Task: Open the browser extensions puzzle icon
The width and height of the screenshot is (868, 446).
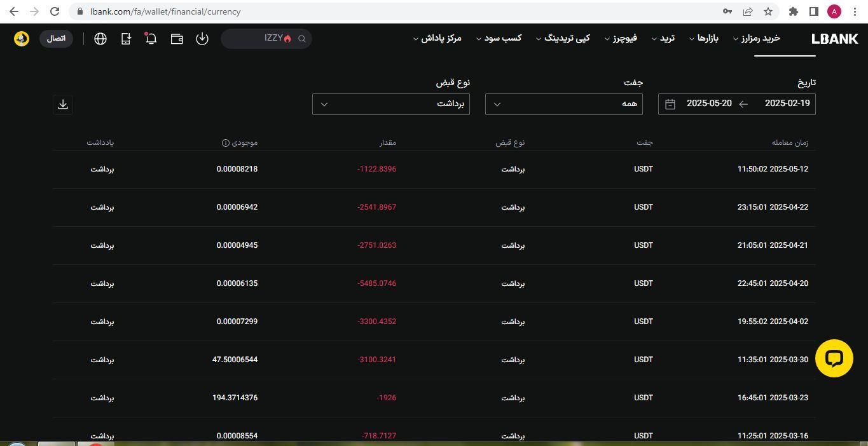Action: click(x=793, y=11)
